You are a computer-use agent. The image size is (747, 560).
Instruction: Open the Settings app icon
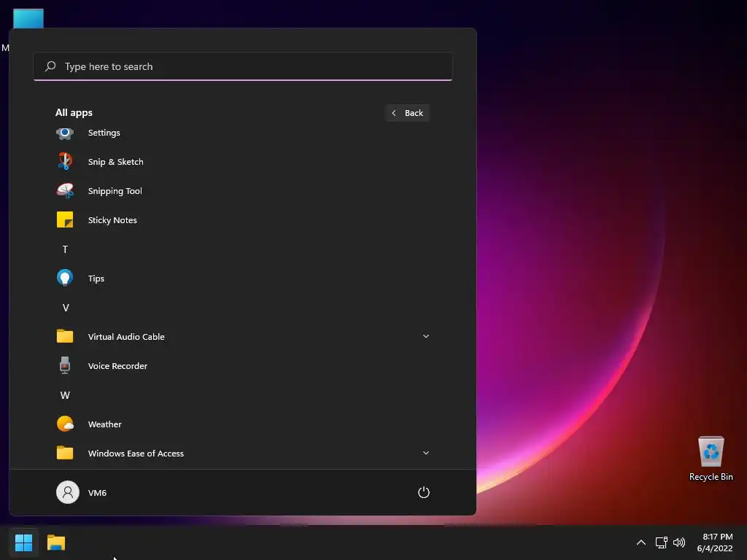[x=65, y=133]
